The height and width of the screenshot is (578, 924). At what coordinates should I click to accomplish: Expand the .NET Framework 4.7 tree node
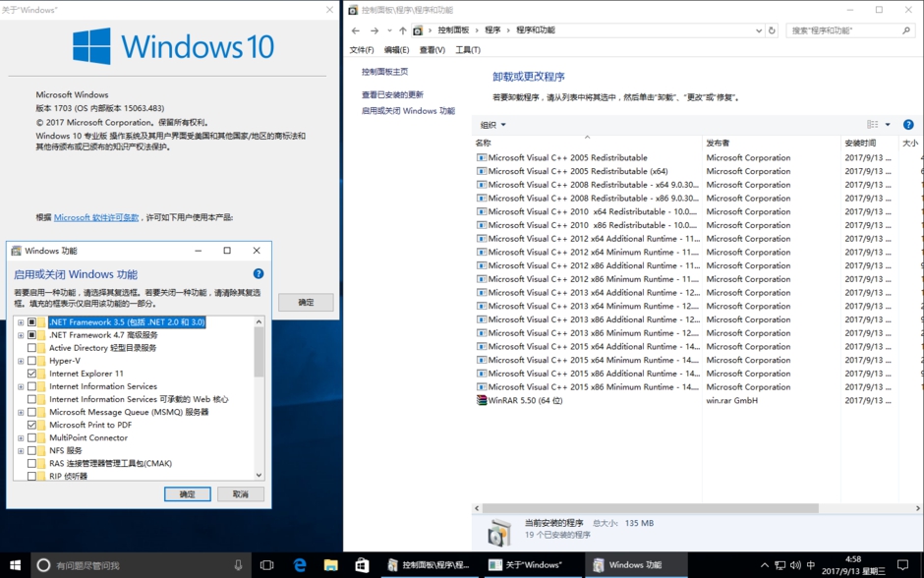(x=21, y=335)
